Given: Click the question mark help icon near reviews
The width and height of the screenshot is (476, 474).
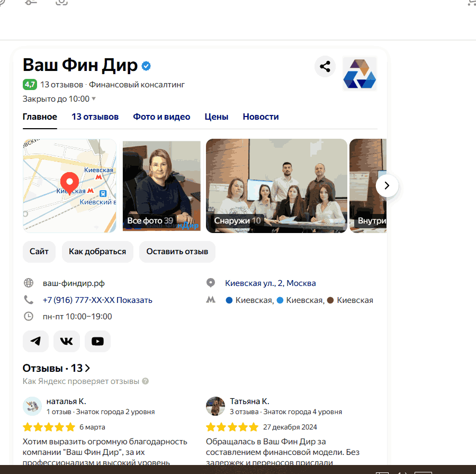Looking at the screenshot, I should [x=146, y=381].
